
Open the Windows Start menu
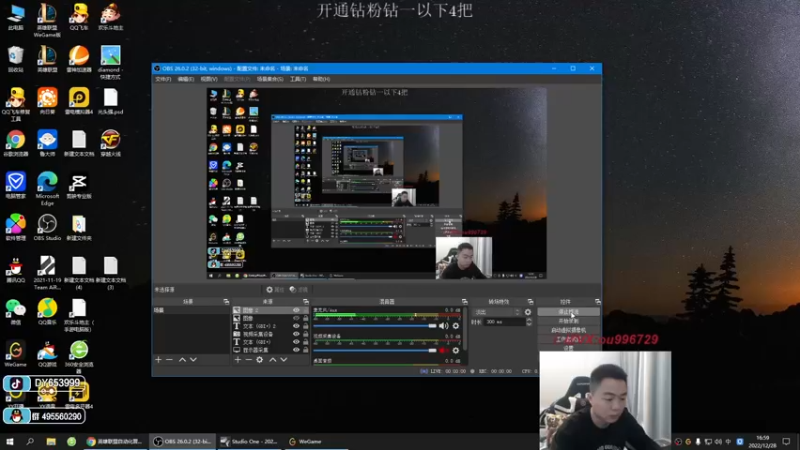point(10,441)
